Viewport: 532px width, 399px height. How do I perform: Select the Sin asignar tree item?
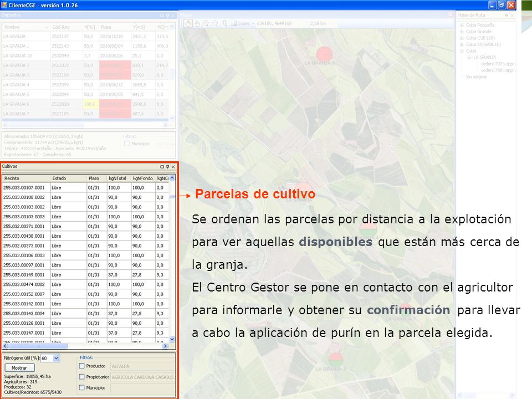476,76
